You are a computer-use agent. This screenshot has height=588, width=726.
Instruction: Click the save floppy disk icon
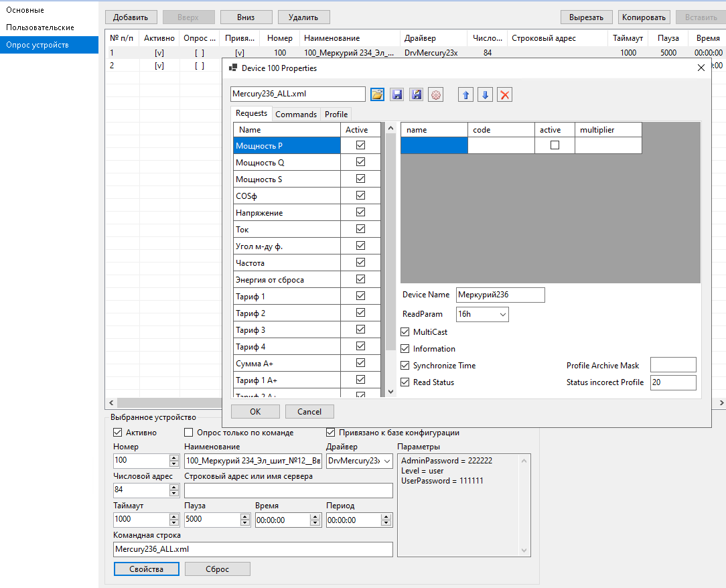click(x=396, y=94)
